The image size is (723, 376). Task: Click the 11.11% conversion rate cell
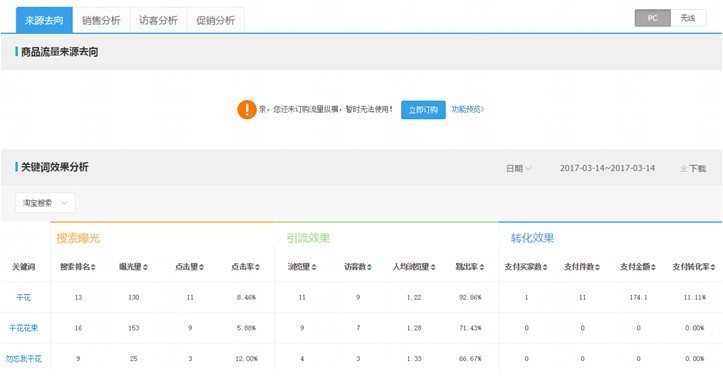(695, 298)
